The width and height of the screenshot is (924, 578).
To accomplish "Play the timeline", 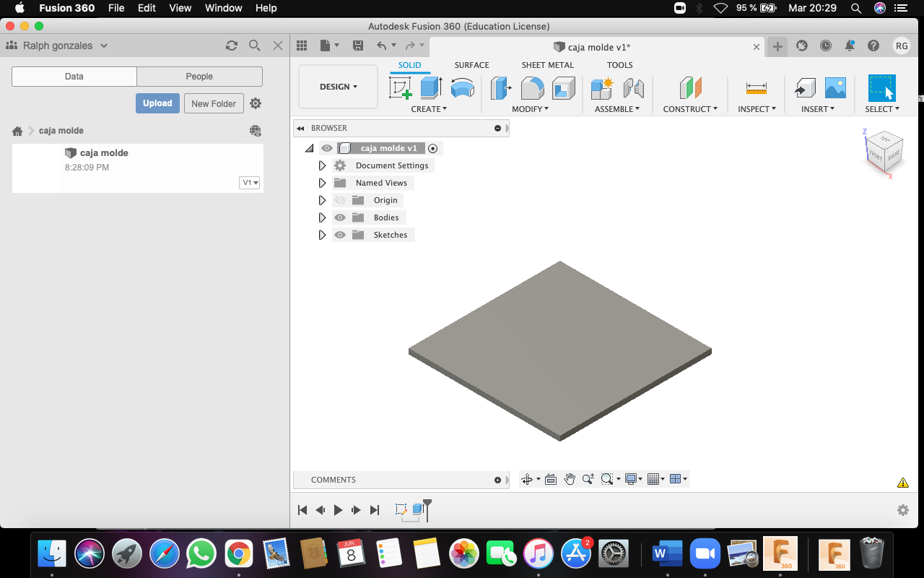I will pos(338,510).
